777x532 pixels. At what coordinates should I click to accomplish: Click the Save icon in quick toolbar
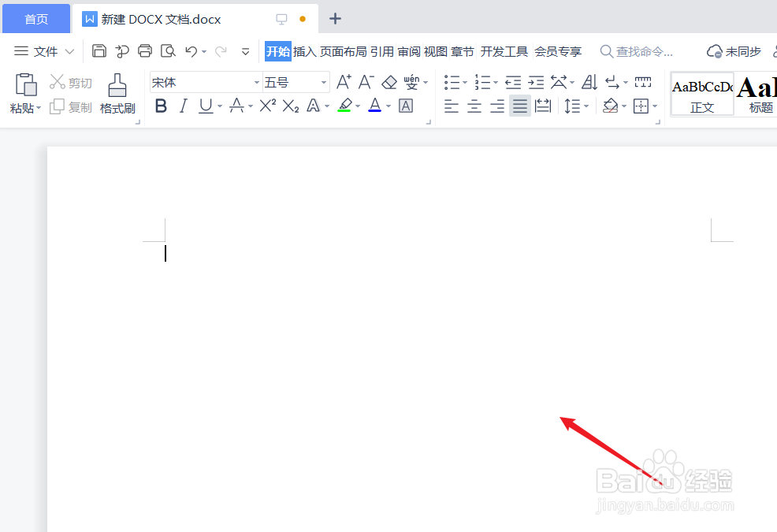(x=99, y=51)
